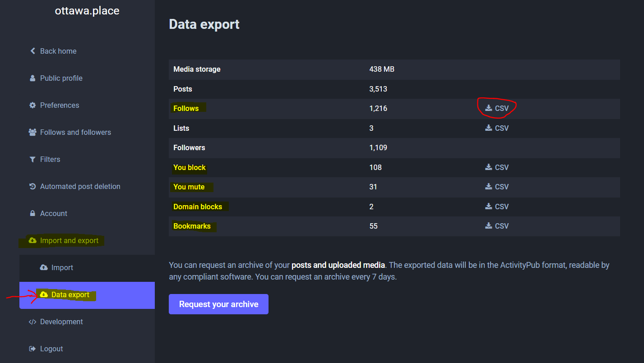The image size is (644, 363).
Task: Select the Import submenu item
Action: tap(62, 267)
